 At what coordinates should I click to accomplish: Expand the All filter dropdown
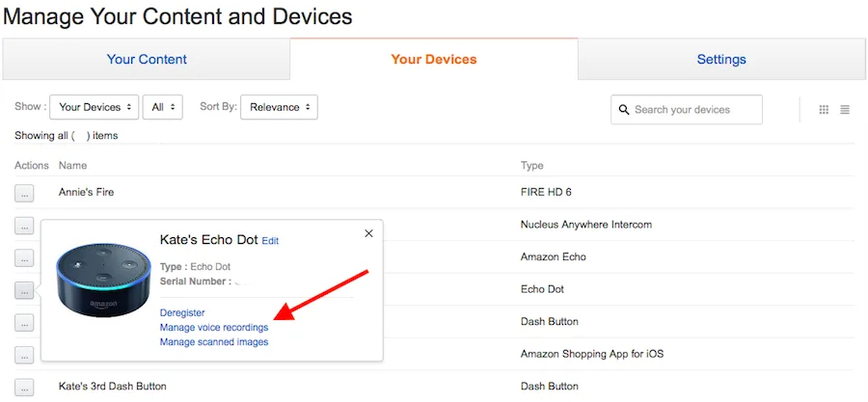(163, 107)
